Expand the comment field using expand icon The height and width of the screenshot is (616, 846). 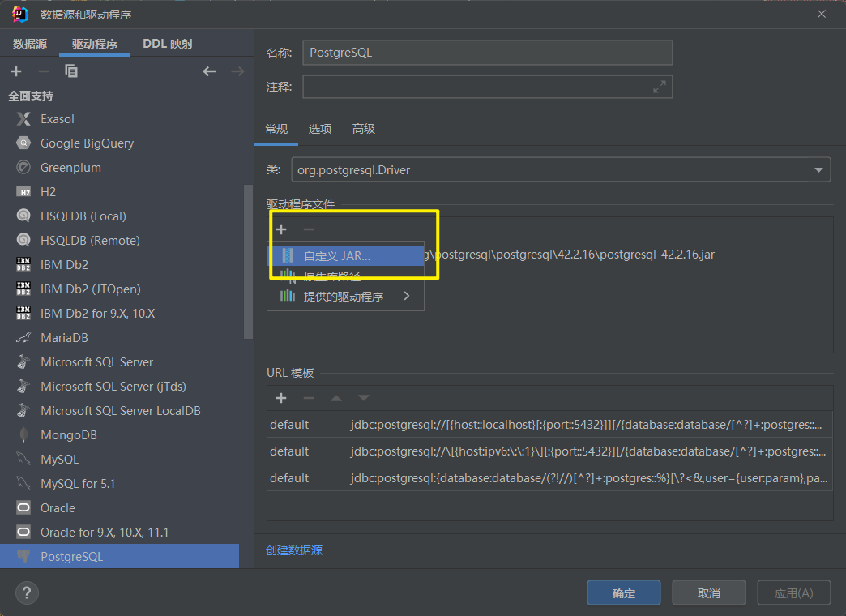pyautogui.click(x=660, y=87)
